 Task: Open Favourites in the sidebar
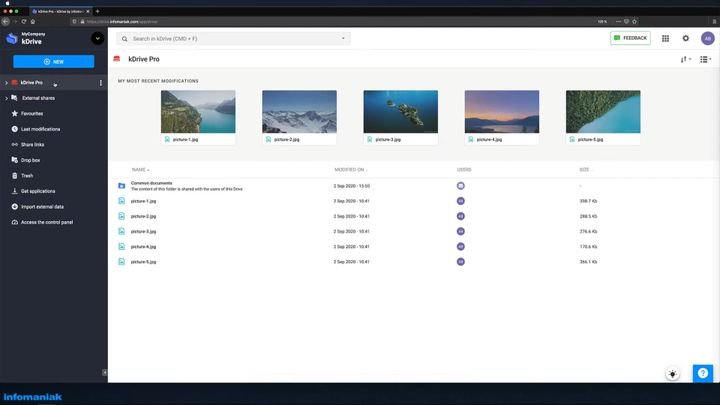click(x=33, y=114)
